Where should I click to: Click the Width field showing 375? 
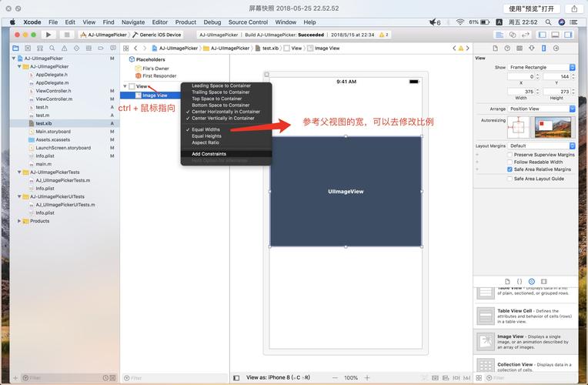[x=521, y=92]
